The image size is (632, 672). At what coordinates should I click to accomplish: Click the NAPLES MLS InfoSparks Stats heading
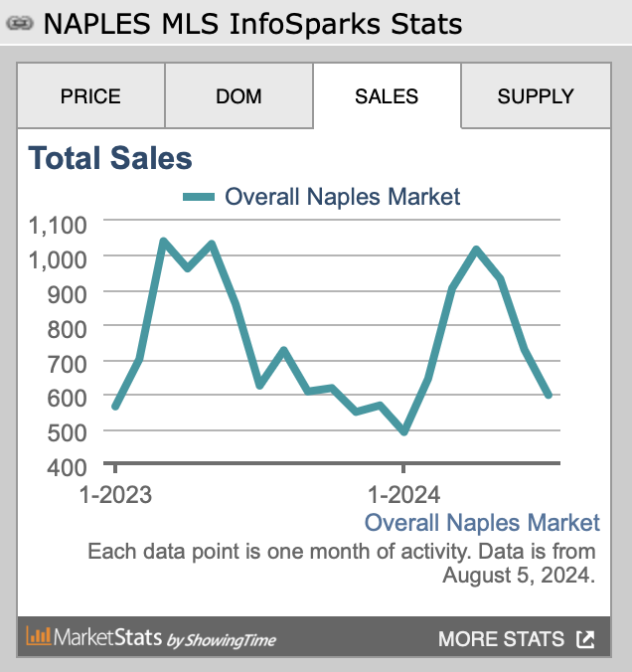coord(252,24)
